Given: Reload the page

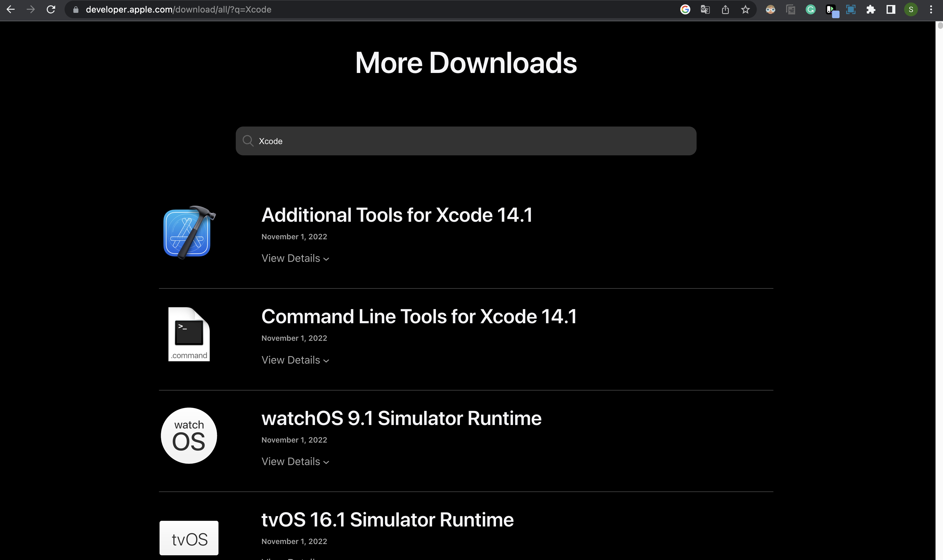Looking at the screenshot, I should click(50, 9).
